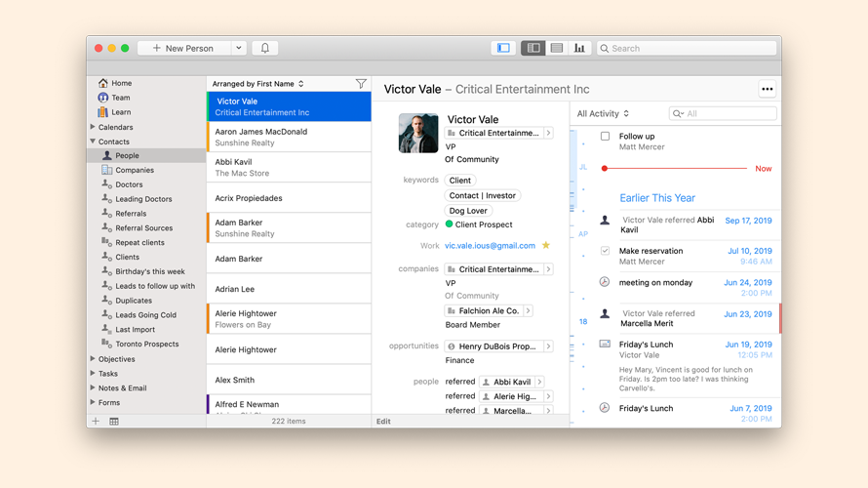Open referred person Abbi Kavil
The height and width of the screenshot is (488, 868).
511,382
